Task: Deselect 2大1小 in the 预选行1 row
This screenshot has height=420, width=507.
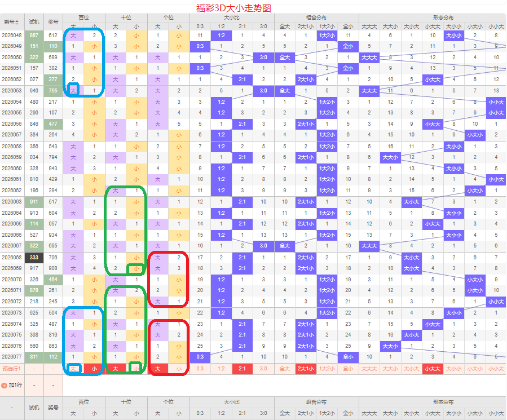Action: (x=306, y=369)
